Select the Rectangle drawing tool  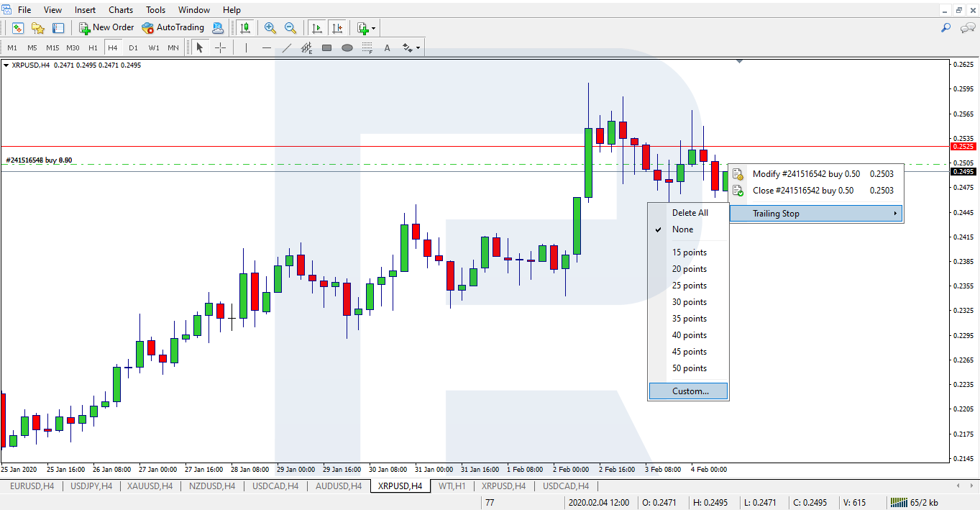click(327, 47)
